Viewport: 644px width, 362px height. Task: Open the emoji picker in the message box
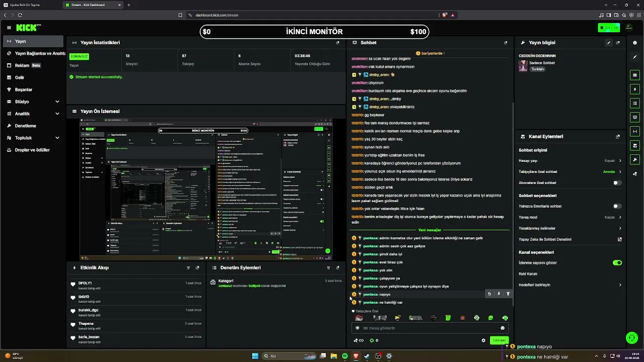[x=502, y=328]
